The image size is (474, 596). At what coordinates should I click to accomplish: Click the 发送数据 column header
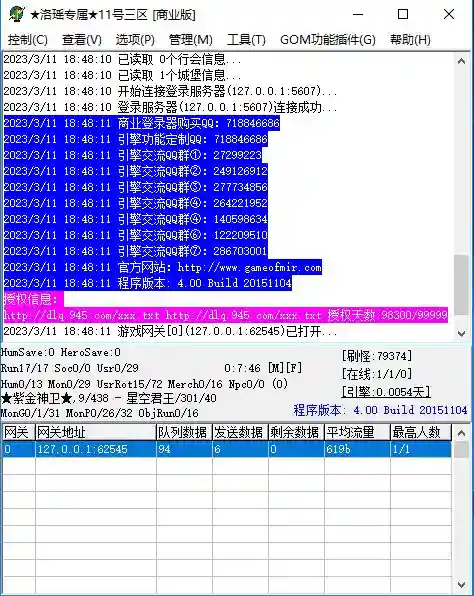click(240, 433)
